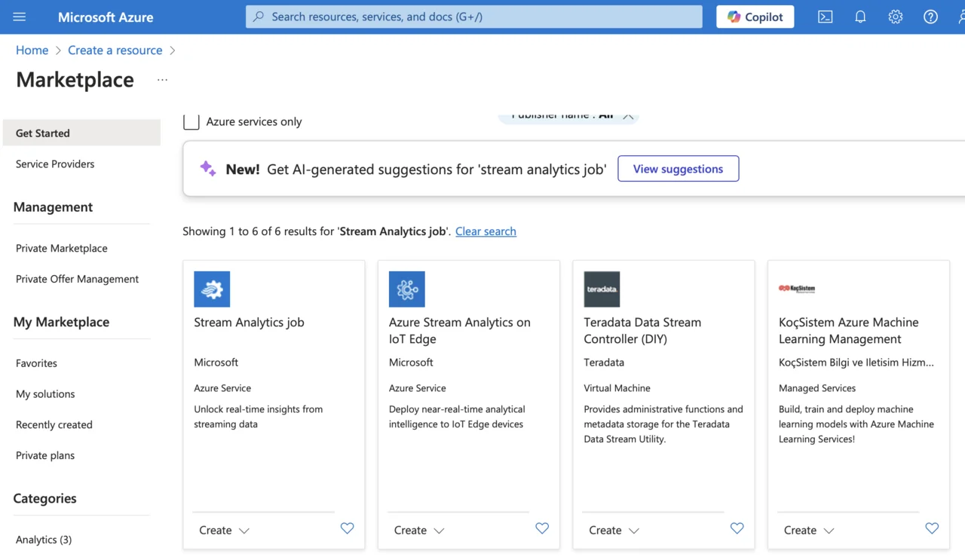
Task: Favorite Azure Stream Analytics on IoT Edge
Action: tap(542, 528)
